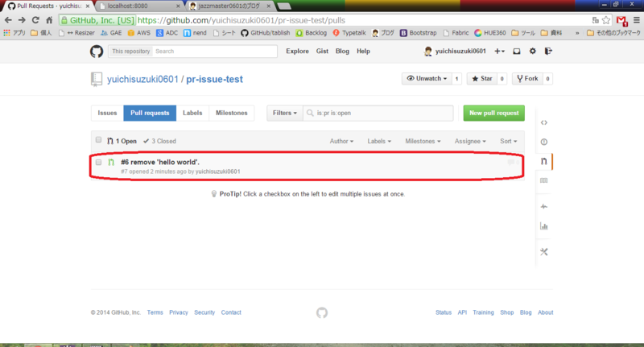
Task: Open the '#6 remove hello world' pull request
Action: pyautogui.click(x=160, y=162)
